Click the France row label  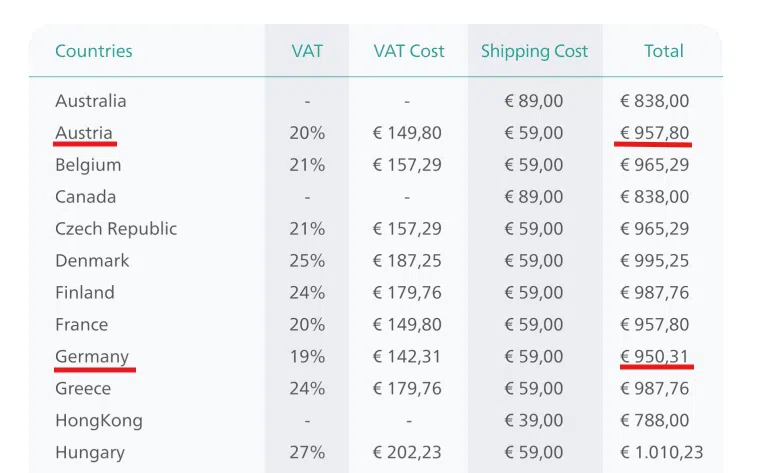(82, 324)
